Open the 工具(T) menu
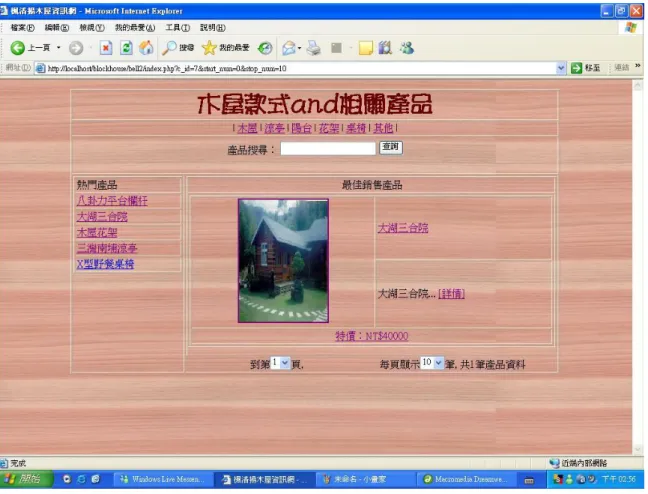Image resolution: width=648 pixels, height=494 pixels. [x=178, y=28]
